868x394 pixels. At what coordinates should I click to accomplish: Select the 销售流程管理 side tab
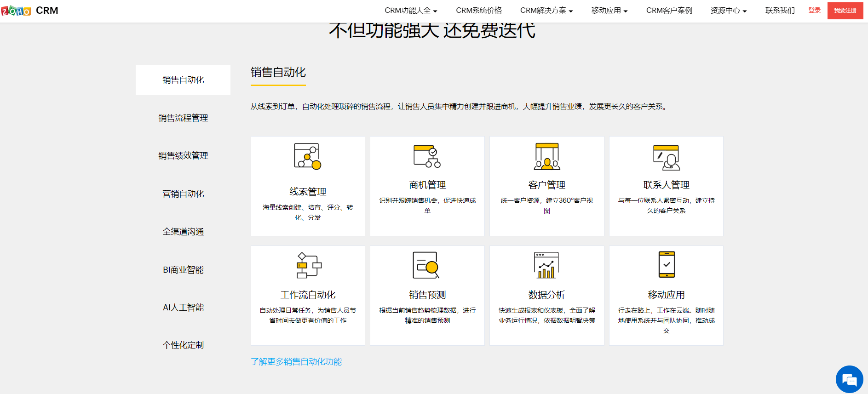[x=183, y=118]
